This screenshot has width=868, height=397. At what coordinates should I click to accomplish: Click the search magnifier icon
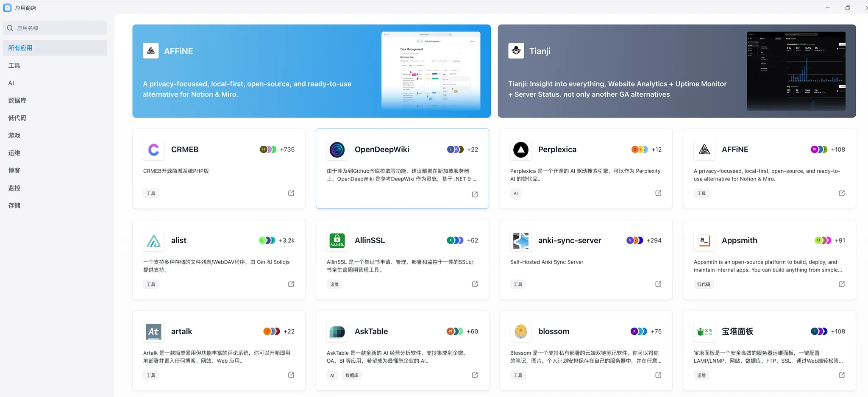(10, 28)
